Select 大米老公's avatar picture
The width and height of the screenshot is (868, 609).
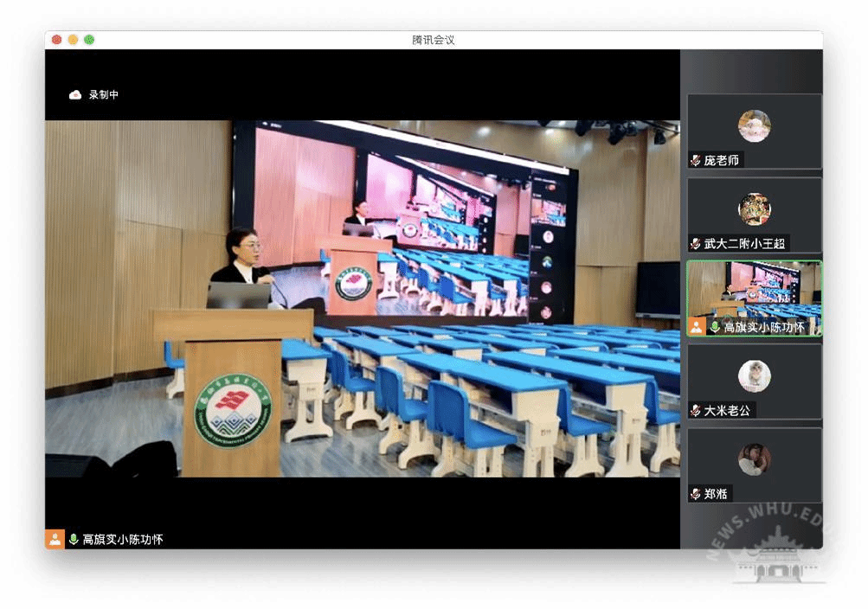754,376
